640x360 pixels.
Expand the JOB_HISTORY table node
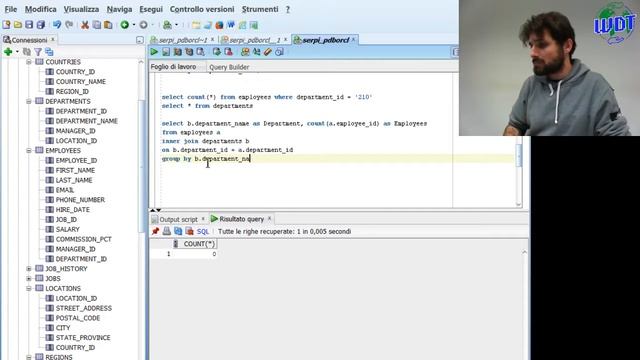click(x=29, y=269)
